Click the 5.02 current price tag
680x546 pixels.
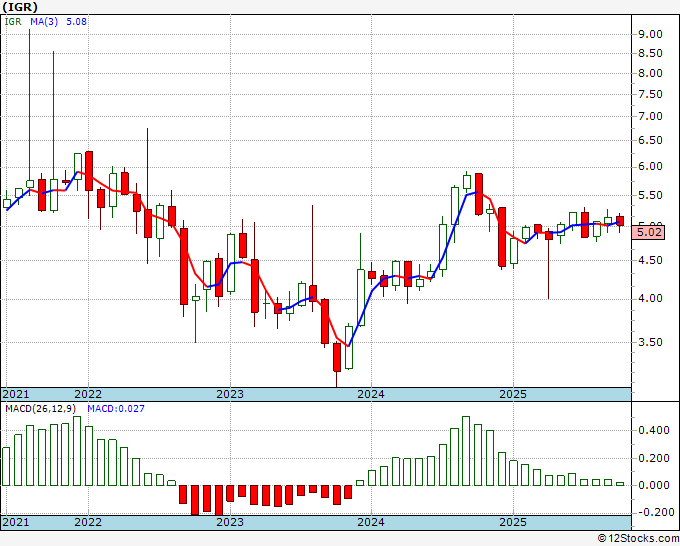tap(649, 232)
